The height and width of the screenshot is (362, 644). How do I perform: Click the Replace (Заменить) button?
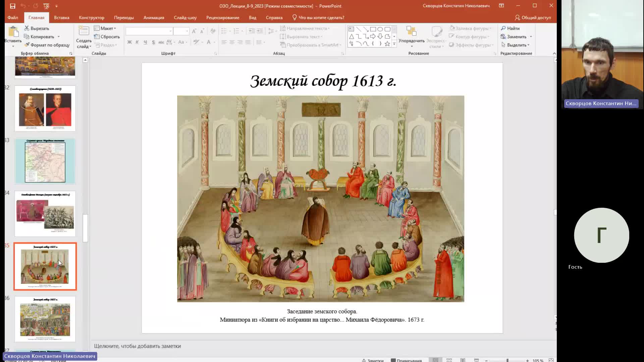click(x=514, y=37)
